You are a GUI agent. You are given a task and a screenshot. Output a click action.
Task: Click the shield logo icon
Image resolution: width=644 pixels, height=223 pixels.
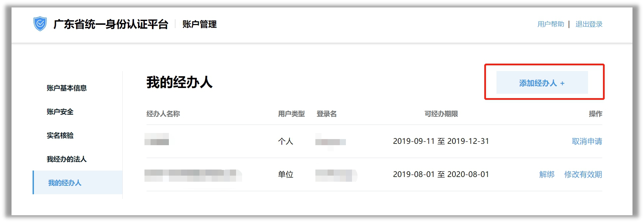(40, 24)
